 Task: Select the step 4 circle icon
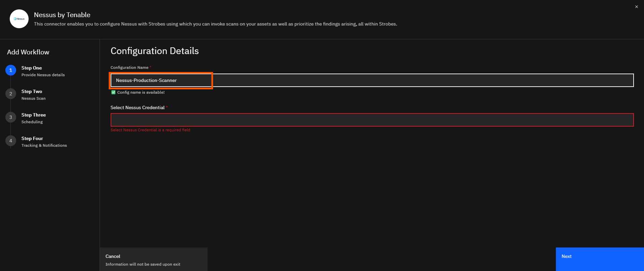(x=11, y=141)
